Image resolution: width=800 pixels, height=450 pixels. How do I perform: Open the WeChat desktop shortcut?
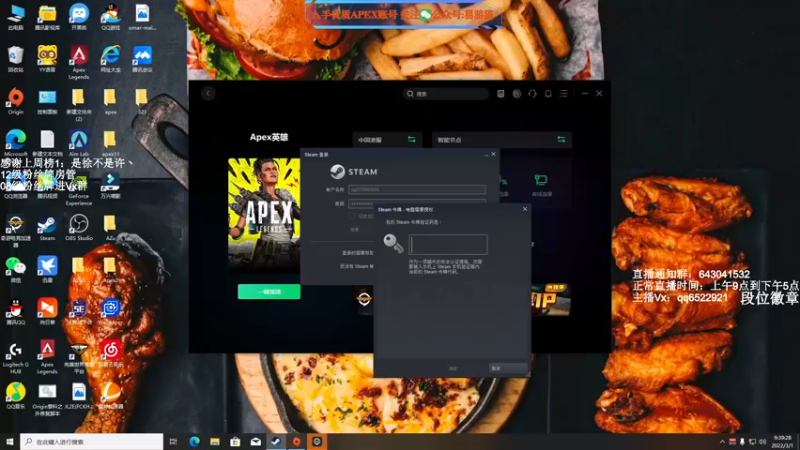coord(15,269)
